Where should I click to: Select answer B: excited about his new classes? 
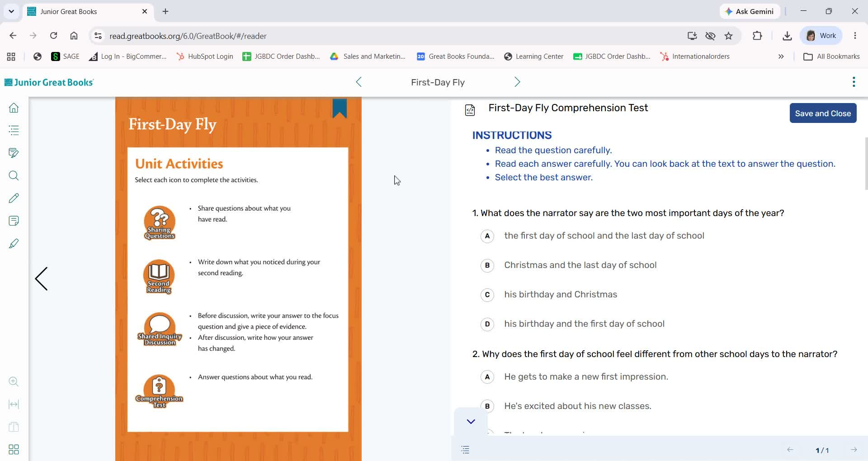(487, 406)
